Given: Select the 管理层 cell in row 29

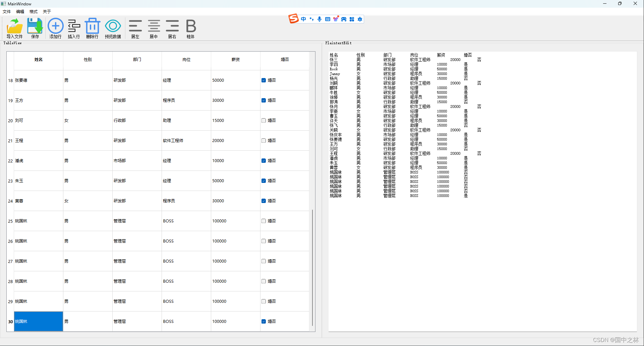Looking at the screenshot, I should (137, 301).
